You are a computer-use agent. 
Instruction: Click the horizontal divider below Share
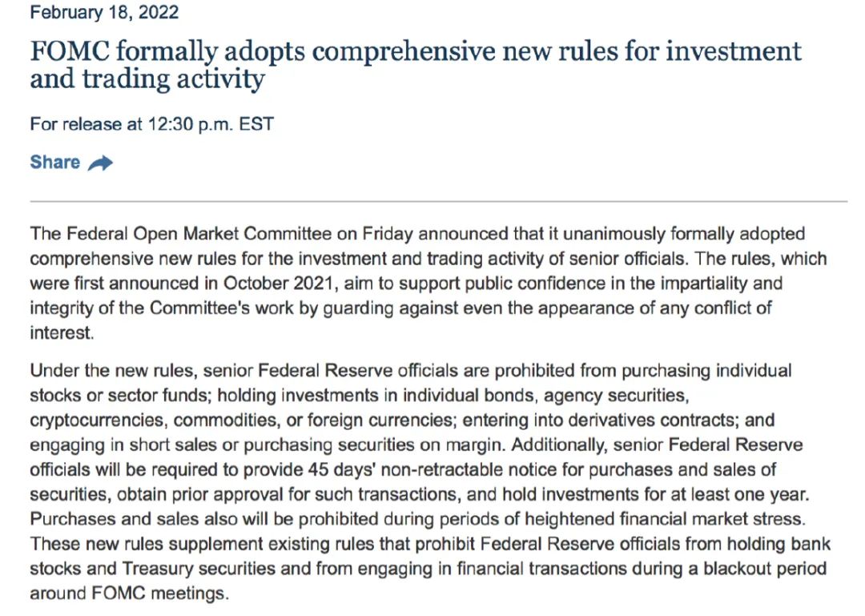point(438,201)
